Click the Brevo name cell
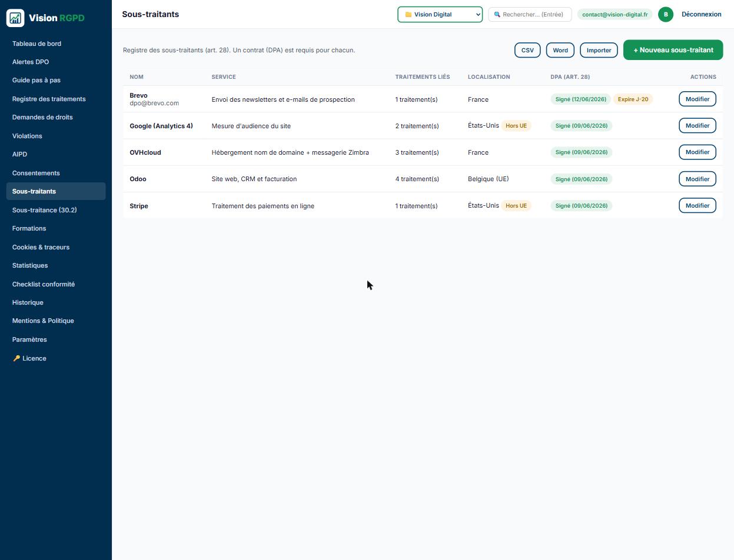Viewport: 734px width, 560px height. tap(138, 95)
